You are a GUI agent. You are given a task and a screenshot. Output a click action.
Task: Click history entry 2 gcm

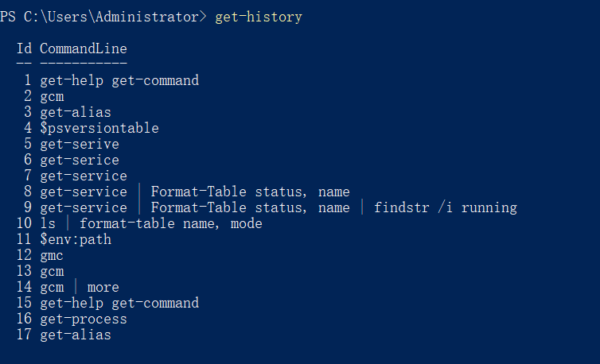point(52,96)
